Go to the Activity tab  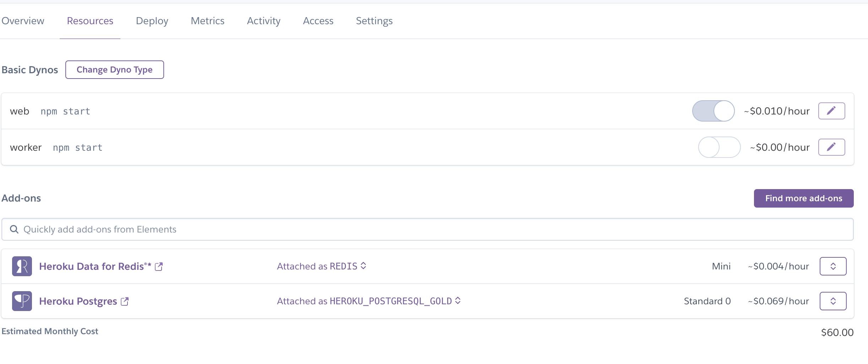click(264, 21)
